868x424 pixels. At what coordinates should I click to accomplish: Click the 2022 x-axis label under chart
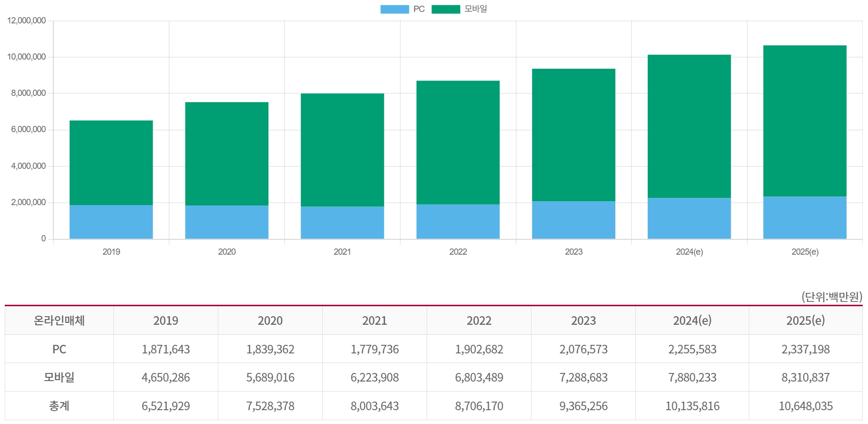(x=458, y=252)
